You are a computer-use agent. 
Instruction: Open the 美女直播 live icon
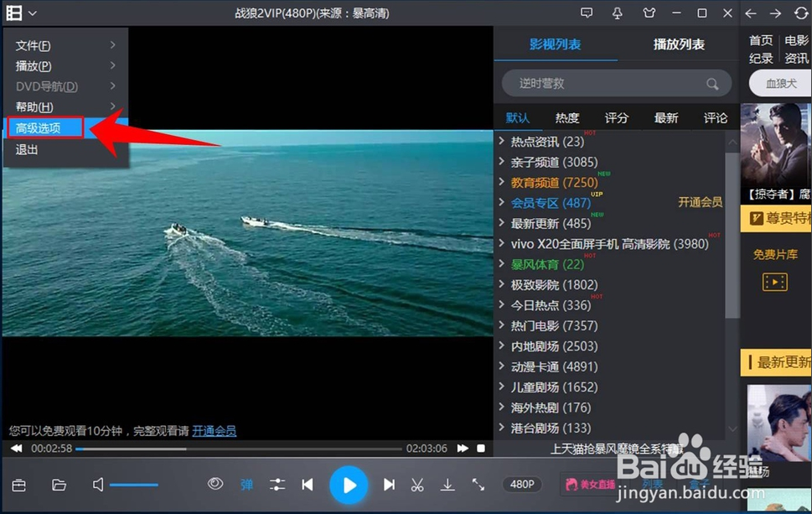pos(591,485)
